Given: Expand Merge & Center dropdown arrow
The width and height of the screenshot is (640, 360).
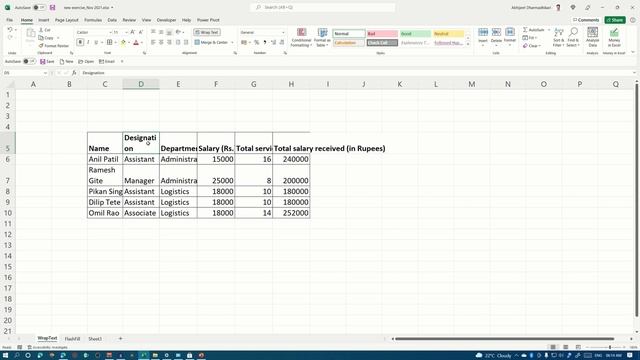Looking at the screenshot, I should (232, 42).
